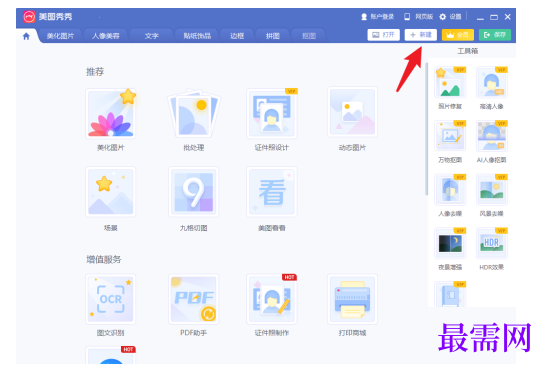Open 人像去噪 in the toolbox
Viewport: 550px width, 369px height.
click(x=450, y=190)
